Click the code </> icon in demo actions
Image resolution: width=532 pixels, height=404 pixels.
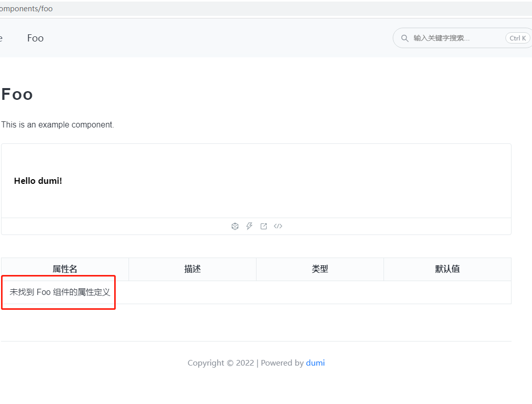[x=278, y=226]
